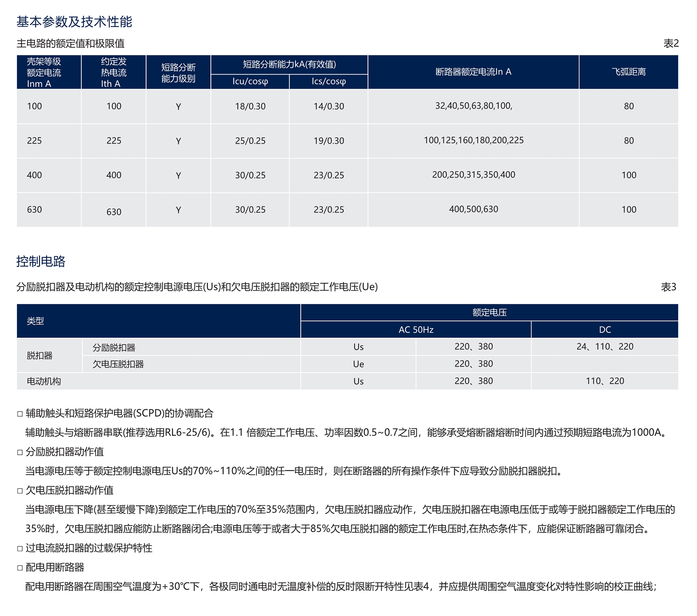The width and height of the screenshot is (697, 616).
Task: Click the 控制电路 section heading
Action: point(41,261)
